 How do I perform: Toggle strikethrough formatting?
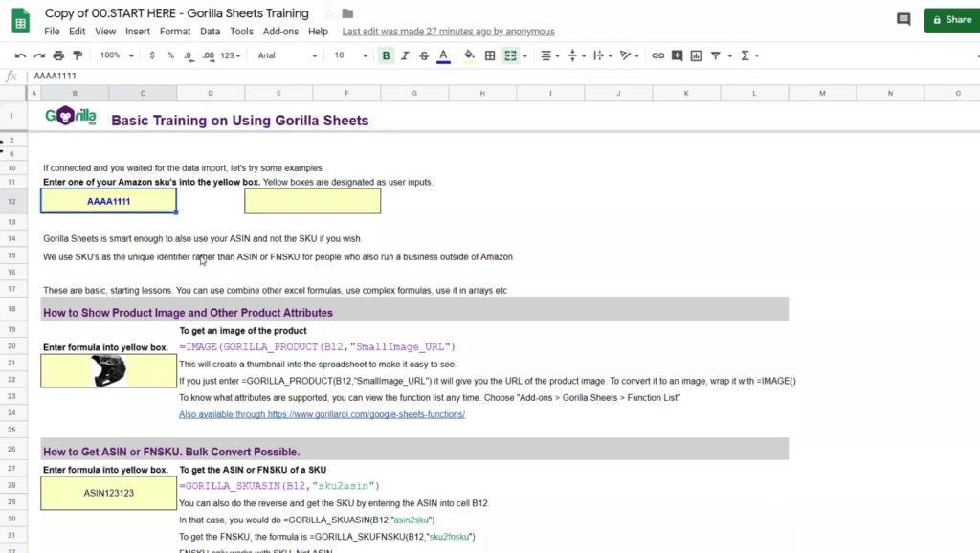pyautogui.click(x=424, y=55)
